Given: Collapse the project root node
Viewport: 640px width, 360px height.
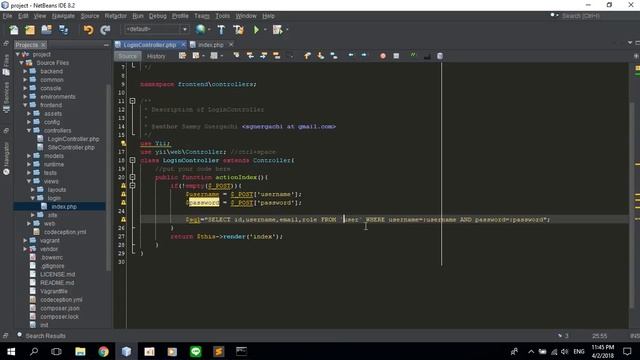Looking at the screenshot, I should click(x=18, y=54).
